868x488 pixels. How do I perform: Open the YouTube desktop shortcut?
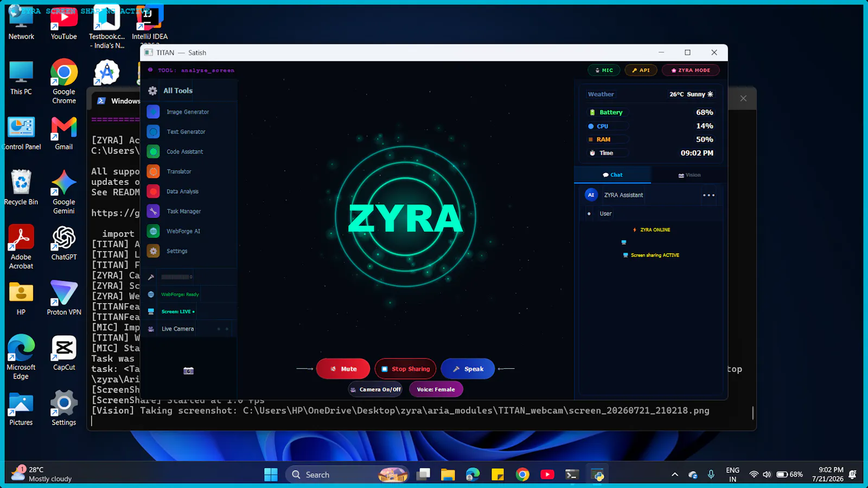[x=64, y=23]
